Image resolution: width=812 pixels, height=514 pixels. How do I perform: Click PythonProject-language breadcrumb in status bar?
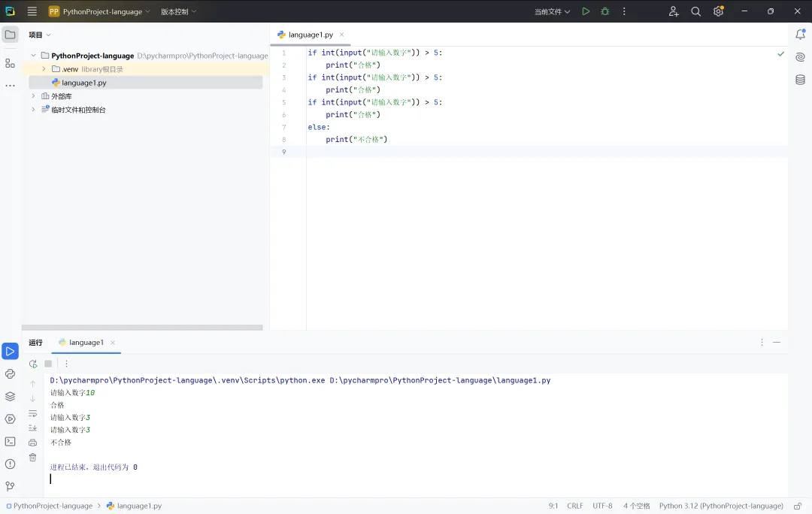(x=49, y=506)
